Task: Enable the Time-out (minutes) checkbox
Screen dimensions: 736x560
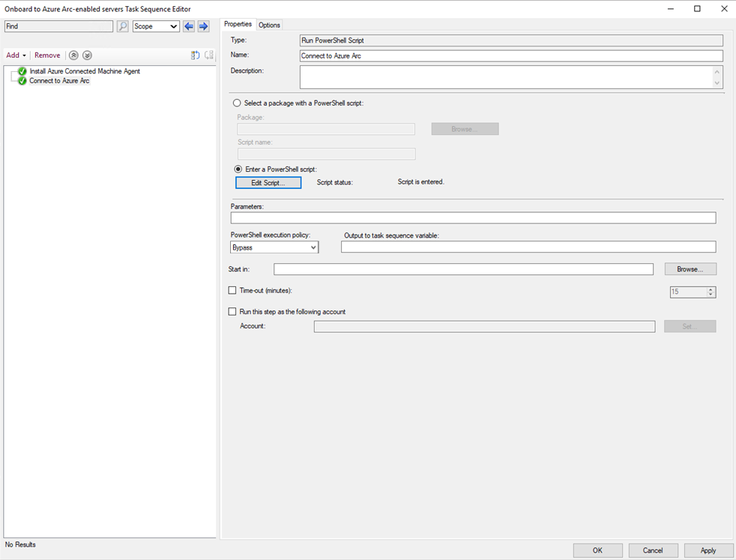Action: [232, 290]
